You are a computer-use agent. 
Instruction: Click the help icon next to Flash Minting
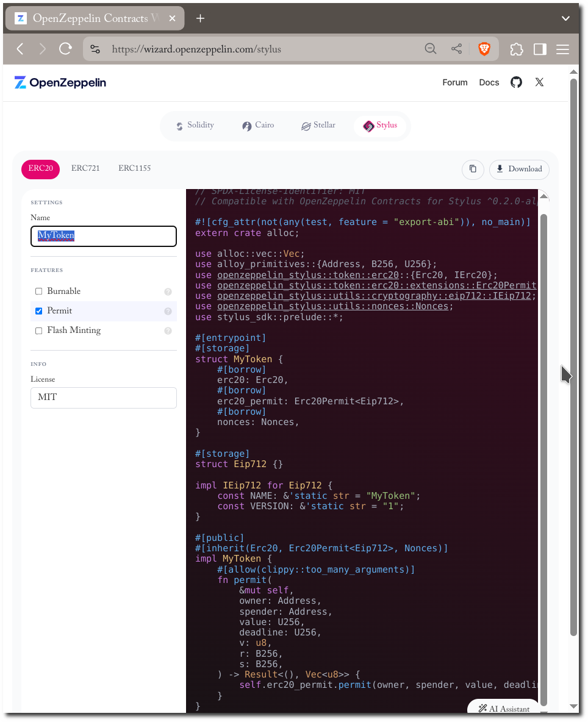pos(168,331)
